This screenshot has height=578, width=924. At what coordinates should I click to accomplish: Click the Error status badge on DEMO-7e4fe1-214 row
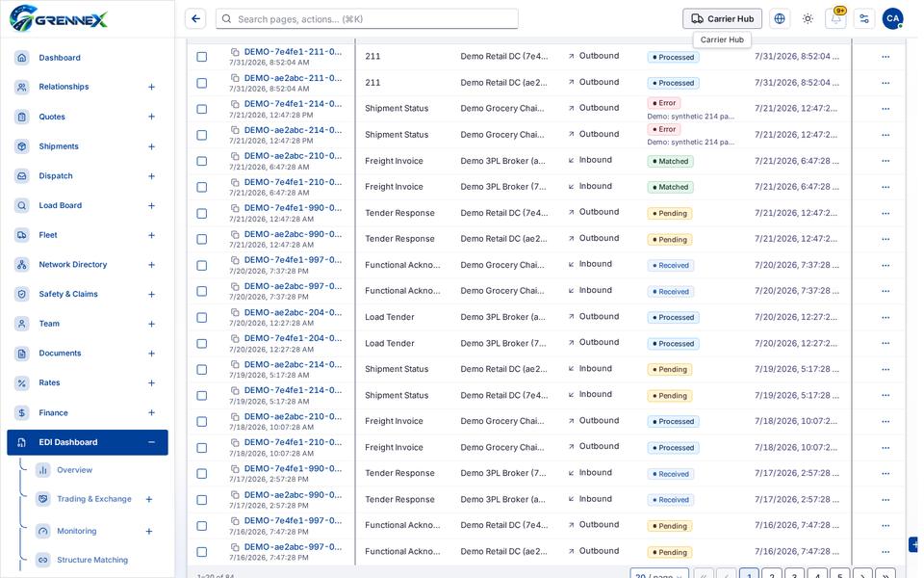click(x=663, y=103)
